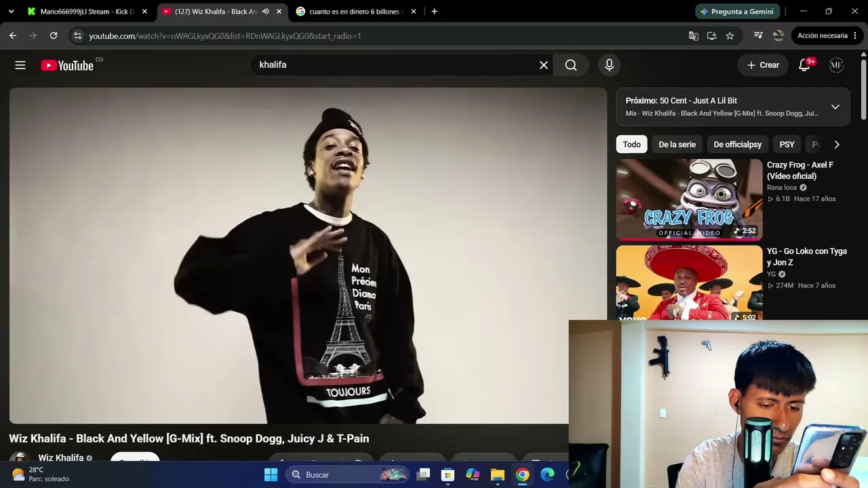Open the Rana loca channel name
The width and height of the screenshot is (868, 488).
point(782,188)
